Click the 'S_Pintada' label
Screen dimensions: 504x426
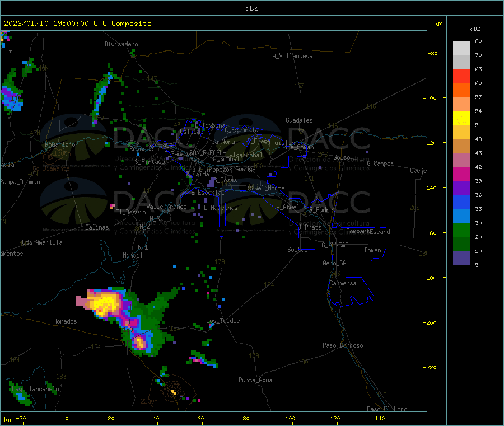point(150,162)
